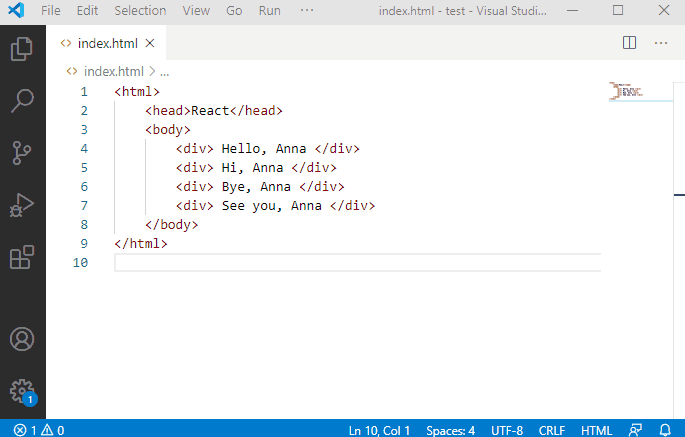Expand hidden menu items with ellipsis
Screen dimensions: 685x437
[307, 10]
